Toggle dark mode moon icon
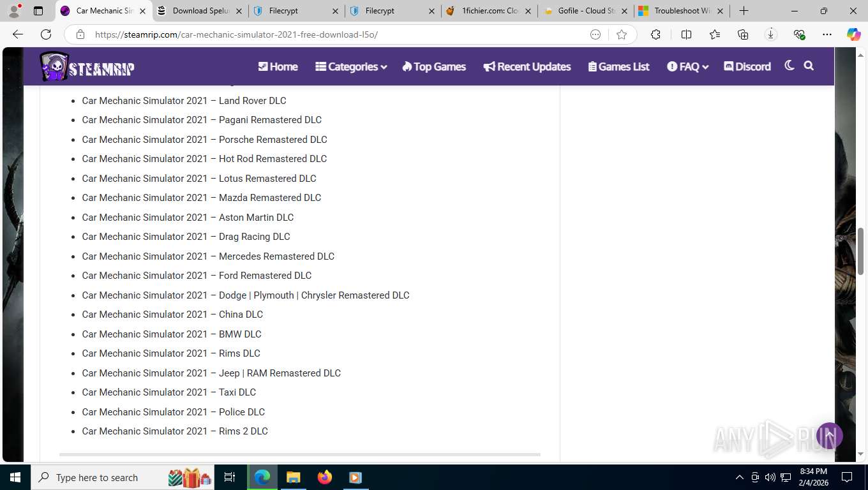The width and height of the screenshot is (868, 490). (x=789, y=65)
